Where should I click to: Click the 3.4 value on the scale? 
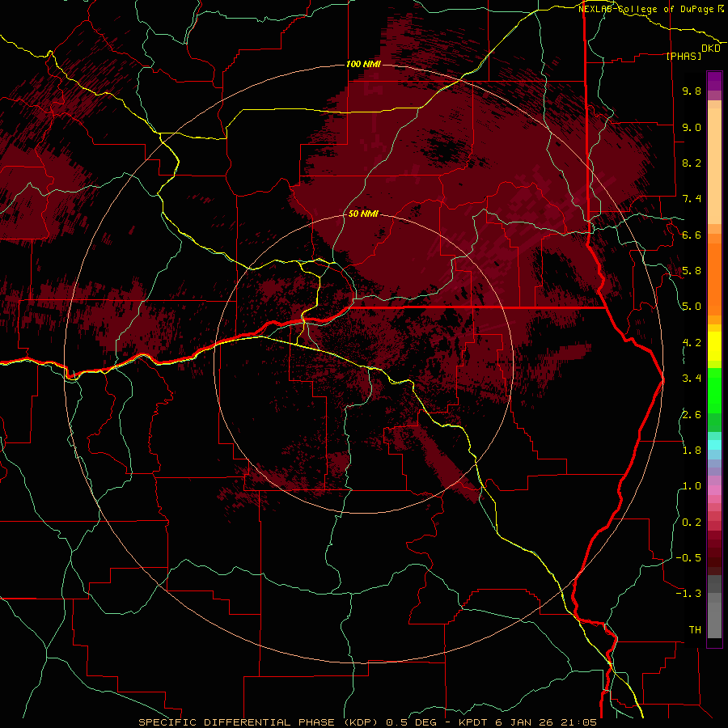click(692, 379)
